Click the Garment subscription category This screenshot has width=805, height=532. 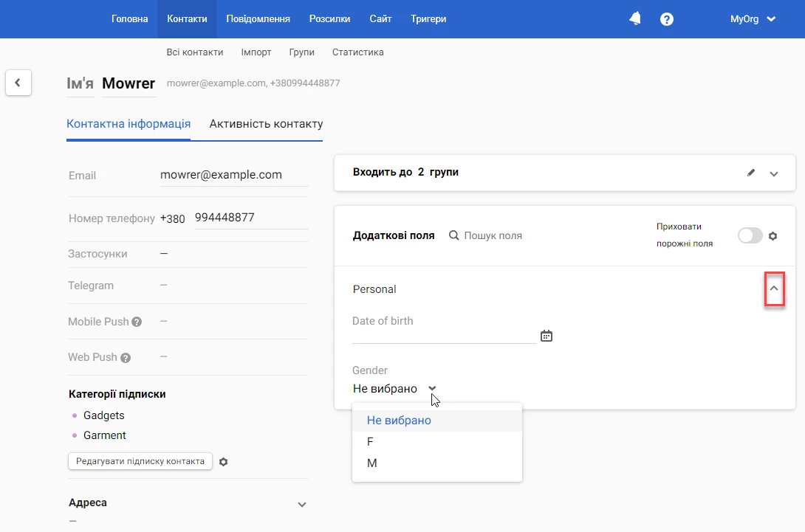[105, 435]
